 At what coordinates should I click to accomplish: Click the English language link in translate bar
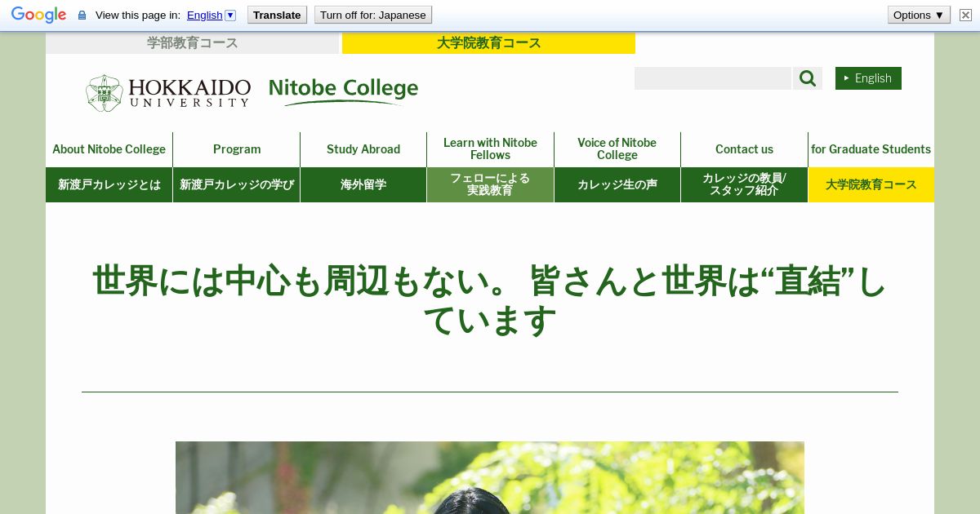pos(204,15)
